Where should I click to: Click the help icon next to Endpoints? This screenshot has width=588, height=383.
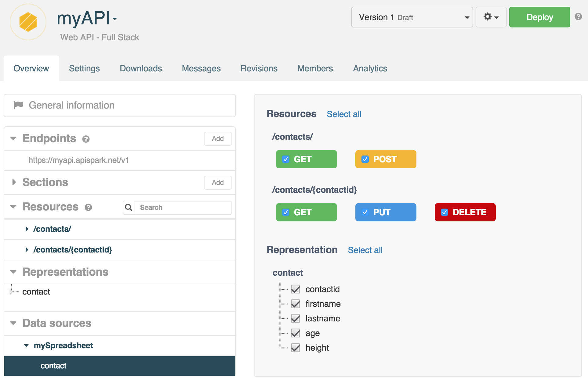pyautogui.click(x=86, y=139)
